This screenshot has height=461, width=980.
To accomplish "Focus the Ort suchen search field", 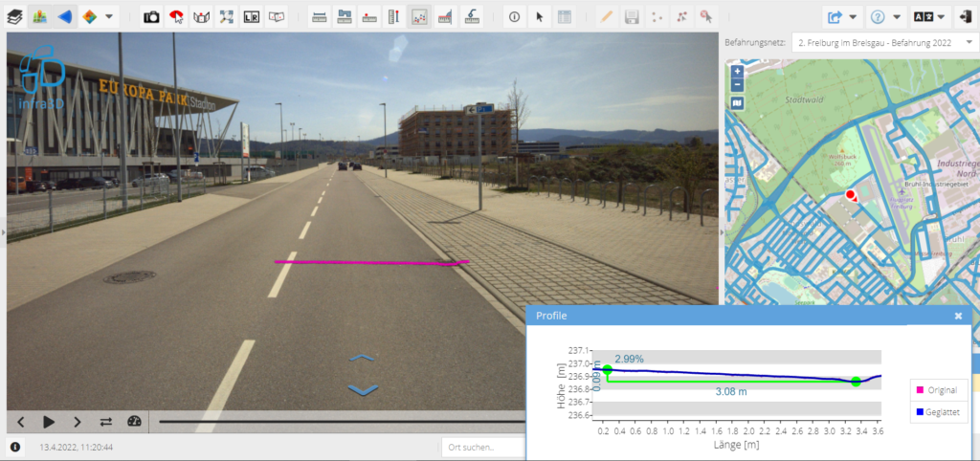I will click(483, 448).
